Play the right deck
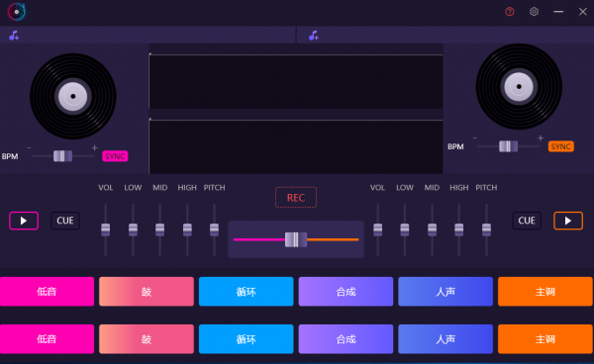 pos(568,221)
